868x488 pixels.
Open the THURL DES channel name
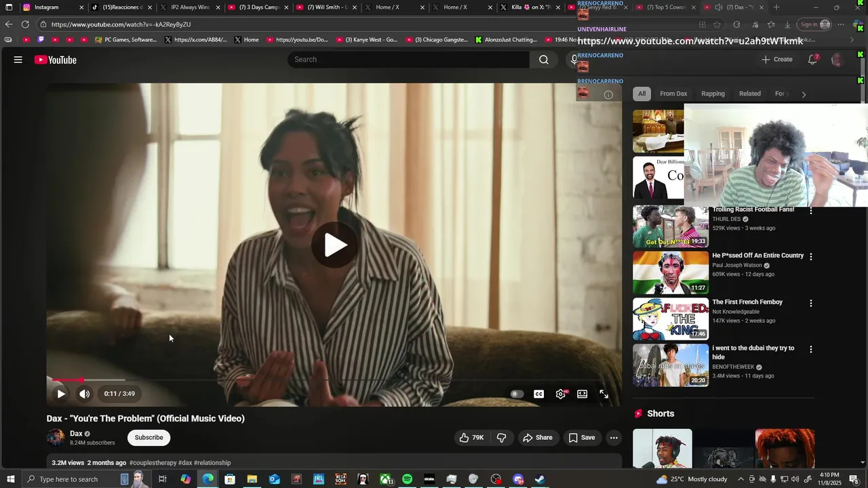(726, 220)
